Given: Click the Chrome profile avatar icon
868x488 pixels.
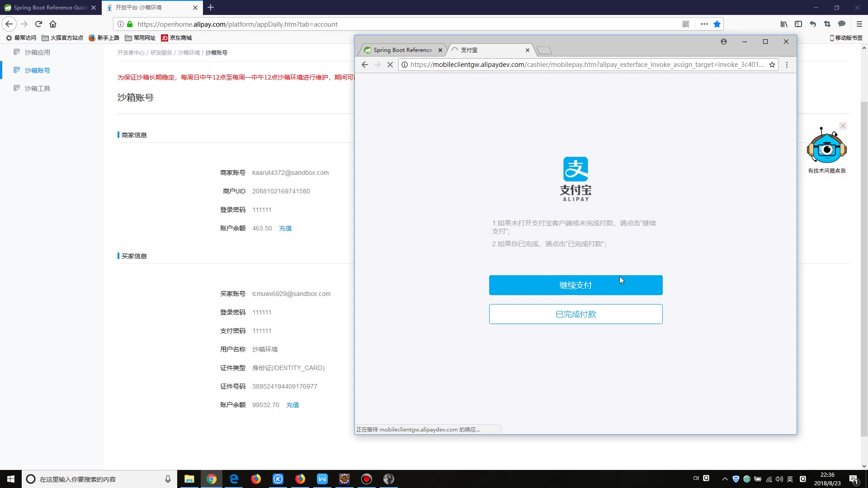Looking at the screenshot, I should pyautogui.click(x=724, y=42).
